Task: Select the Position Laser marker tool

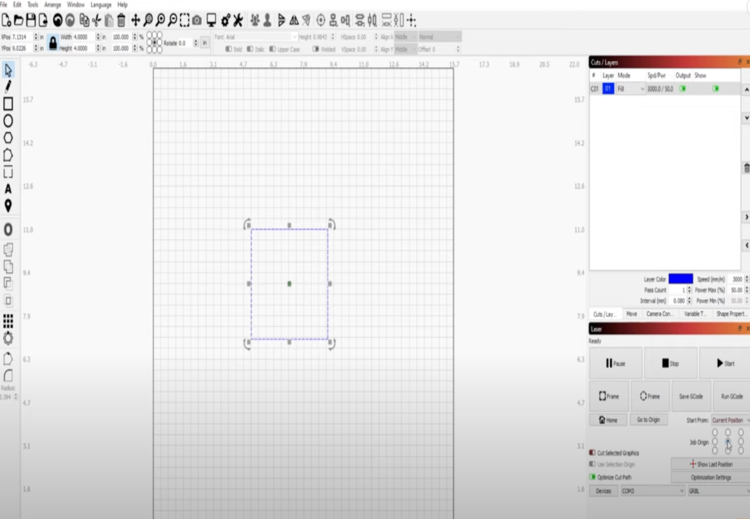Action: pos(8,205)
